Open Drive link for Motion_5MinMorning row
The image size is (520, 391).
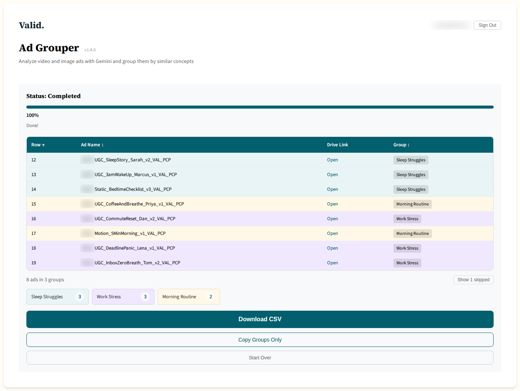pyautogui.click(x=332, y=233)
